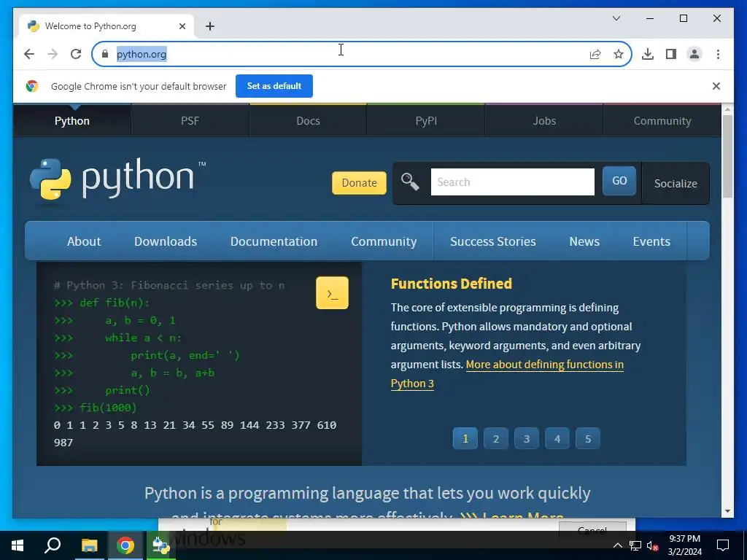Open the tab search dropdown chevron
Viewport: 747px width, 560px height.
(616, 18)
